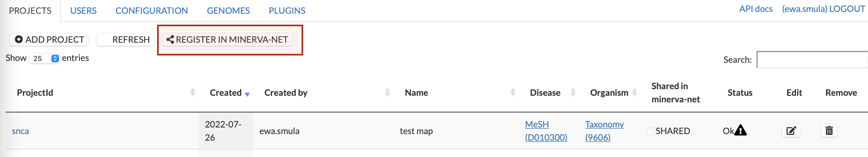Sort by the Organism column arrows
Screen dimensions: 868x157
pos(635,93)
